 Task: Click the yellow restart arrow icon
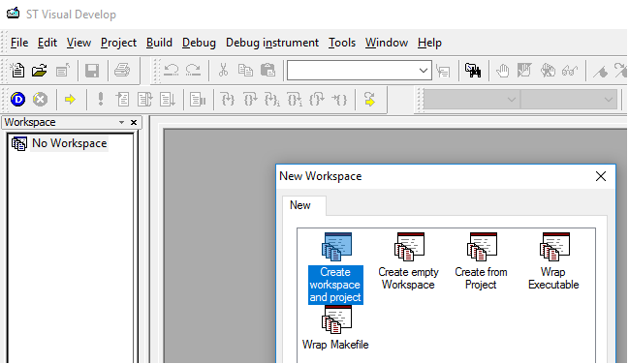click(369, 100)
